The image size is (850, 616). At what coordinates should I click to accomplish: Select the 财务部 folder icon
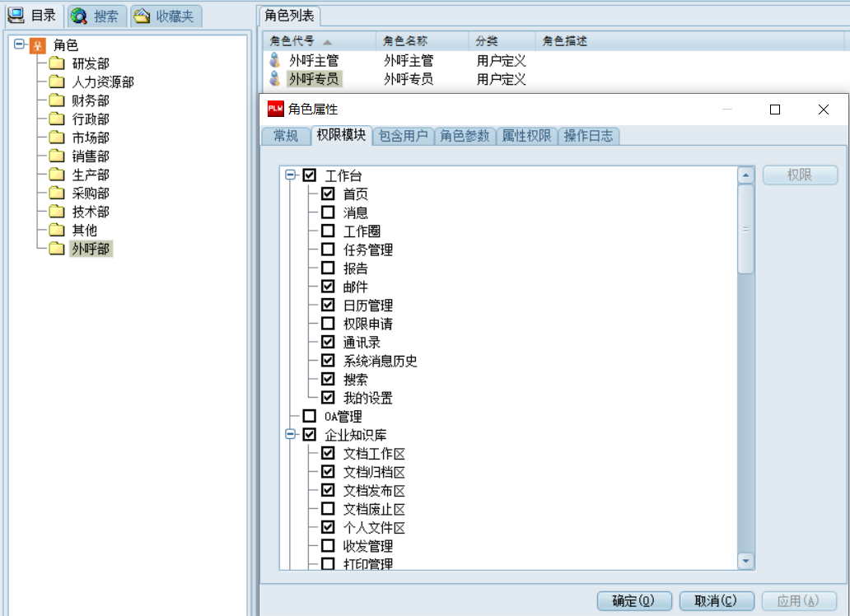[56, 100]
